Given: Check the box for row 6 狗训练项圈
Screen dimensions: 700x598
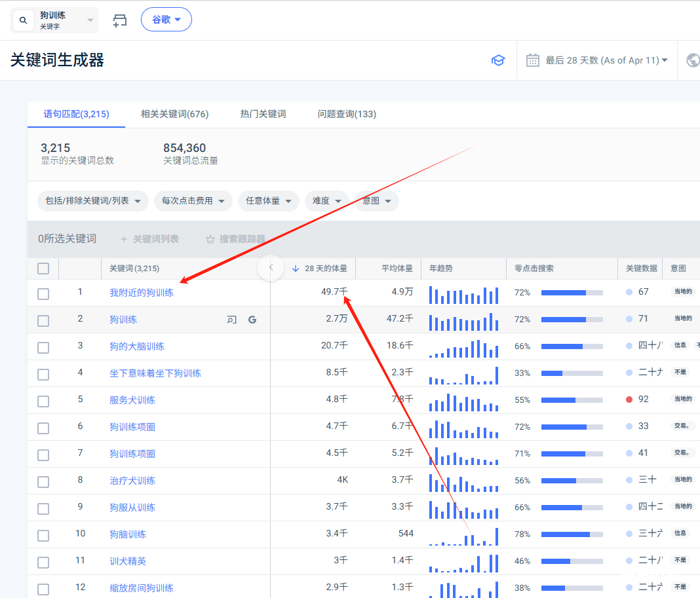Looking at the screenshot, I should pos(43,428).
